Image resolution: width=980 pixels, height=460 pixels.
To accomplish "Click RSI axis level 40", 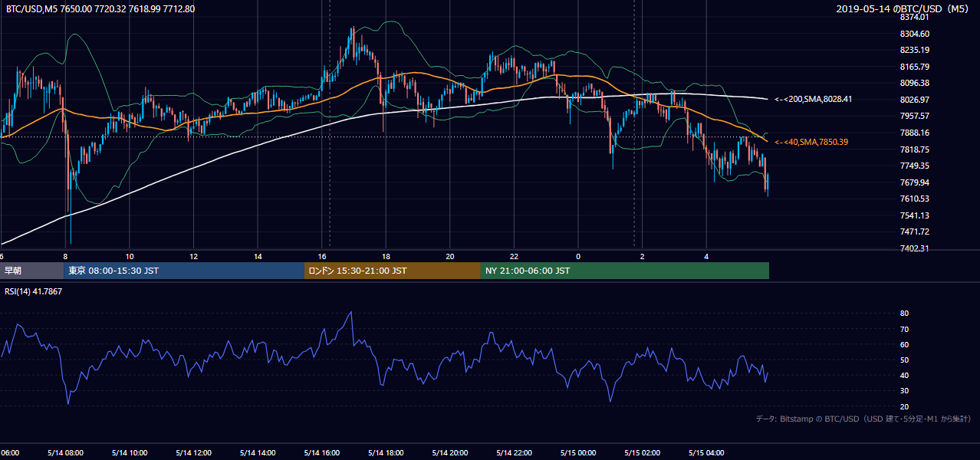I will (904, 376).
